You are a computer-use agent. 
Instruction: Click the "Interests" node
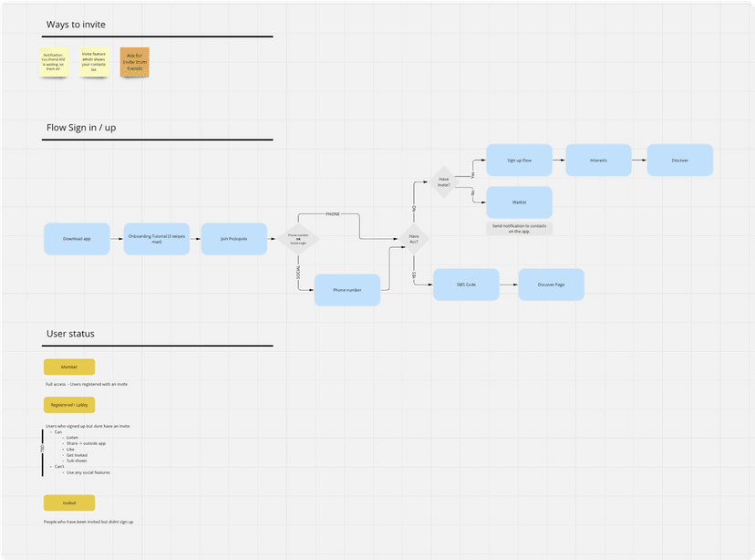(x=598, y=159)
